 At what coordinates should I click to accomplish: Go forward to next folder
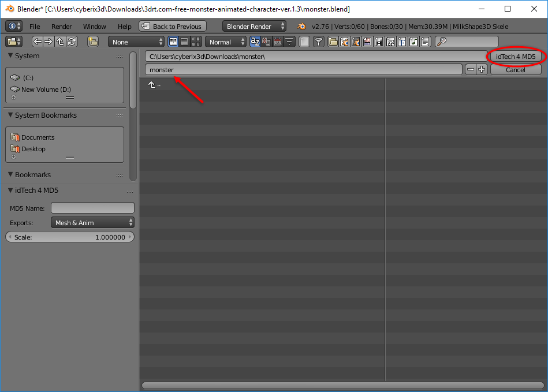(49, 42)
